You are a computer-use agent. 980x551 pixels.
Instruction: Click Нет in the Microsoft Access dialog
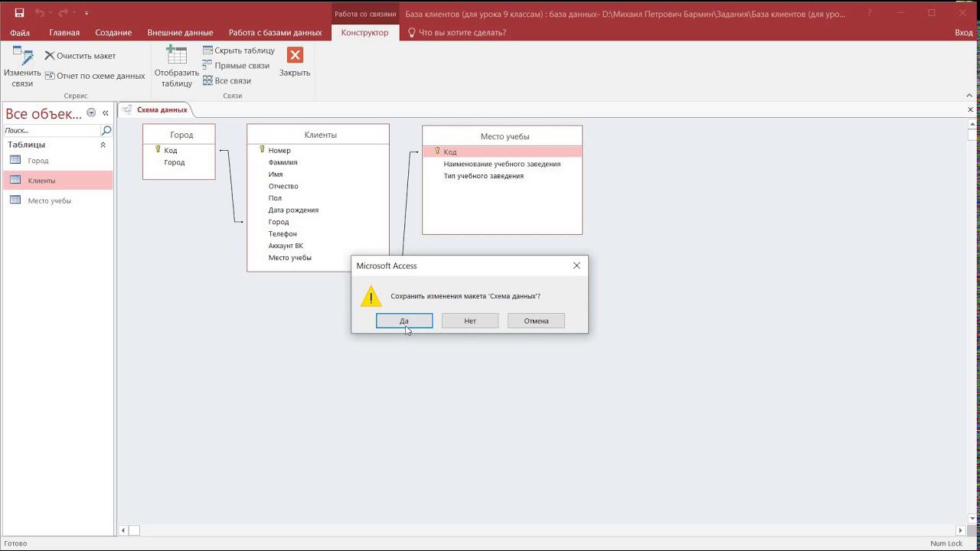[x=470, y=321]
